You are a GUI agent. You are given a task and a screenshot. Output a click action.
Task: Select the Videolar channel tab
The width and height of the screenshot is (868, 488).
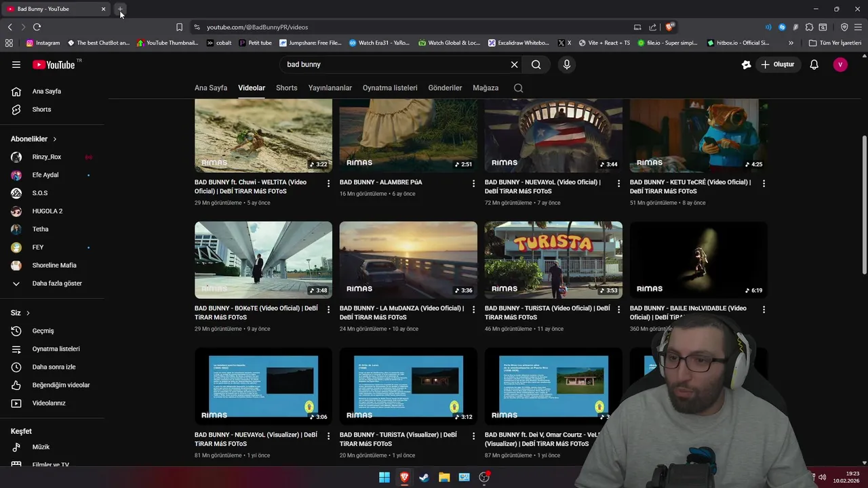pyautogui.click(x=252, y=88)
